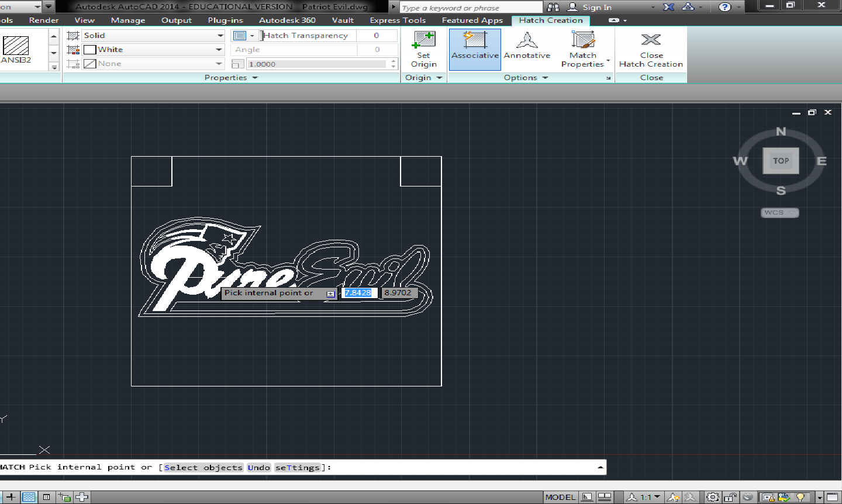Click the Autodesk Exchange Apps X icon
The width and height of the screenshot is (842, 504).
(x=669, y=7)
